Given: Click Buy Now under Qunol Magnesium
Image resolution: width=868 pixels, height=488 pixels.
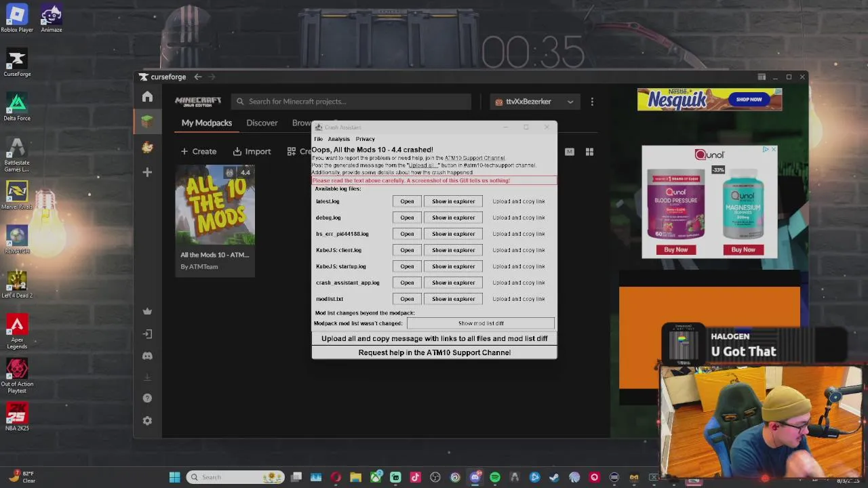Looking at the screenshot, I should pos(743,249).
